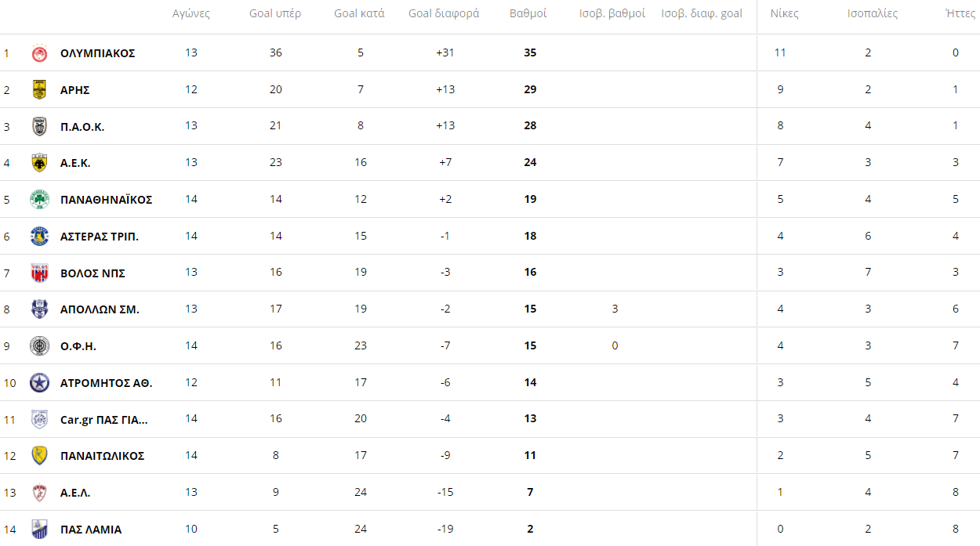Click the A.E.K. yellow crest
This screenshot has height=546, width=980.
pos(39,163)
